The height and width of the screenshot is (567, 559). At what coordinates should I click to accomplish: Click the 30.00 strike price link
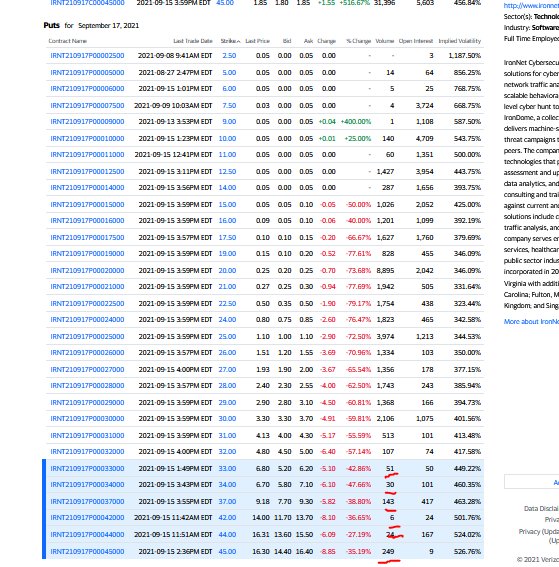point(227,418)
